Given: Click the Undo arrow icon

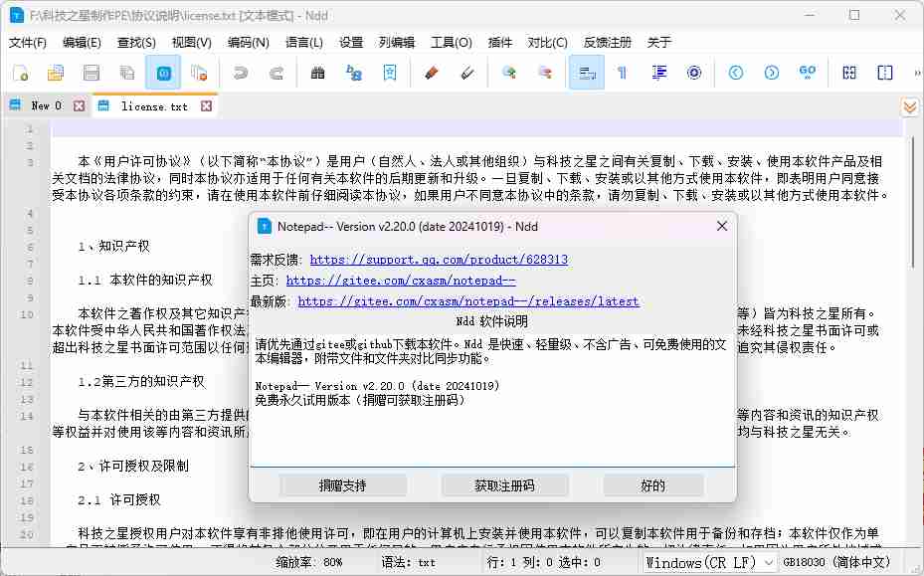Looking at the screenshot, I should (240, 73).
